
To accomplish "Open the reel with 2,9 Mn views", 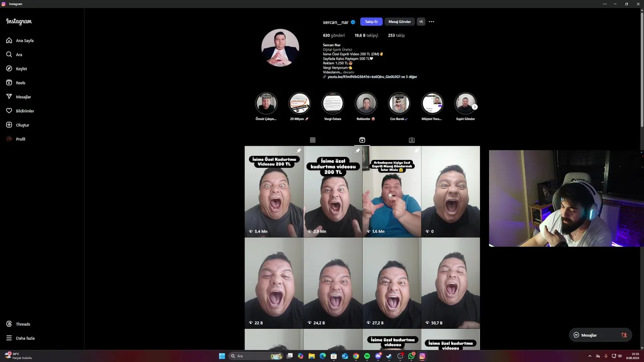I will 333,192.
